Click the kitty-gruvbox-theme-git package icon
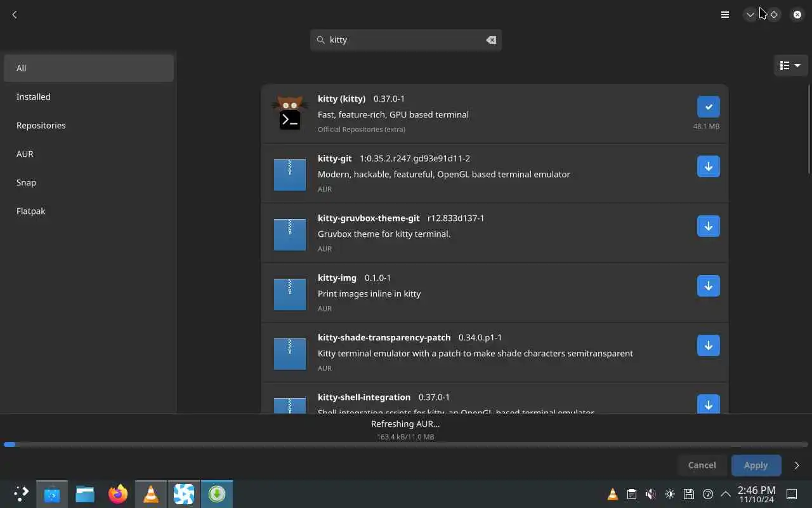 (290, 234)
